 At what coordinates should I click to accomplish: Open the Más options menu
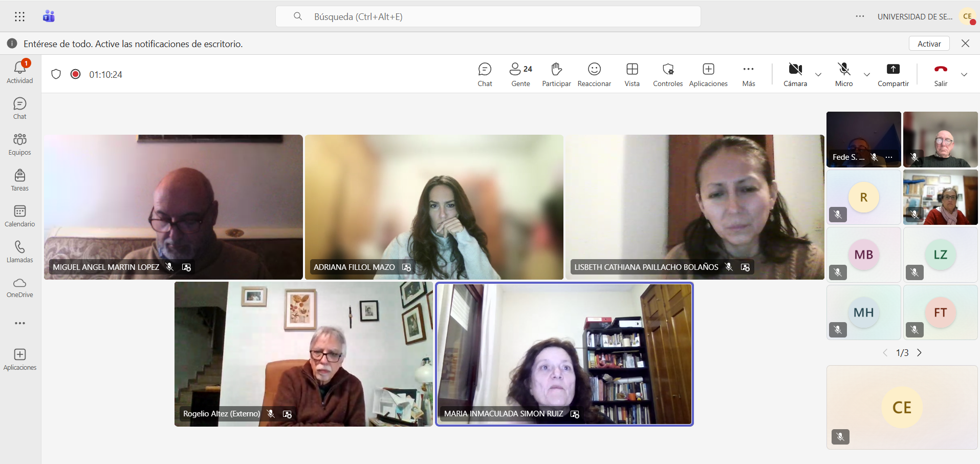coord(749,74)
